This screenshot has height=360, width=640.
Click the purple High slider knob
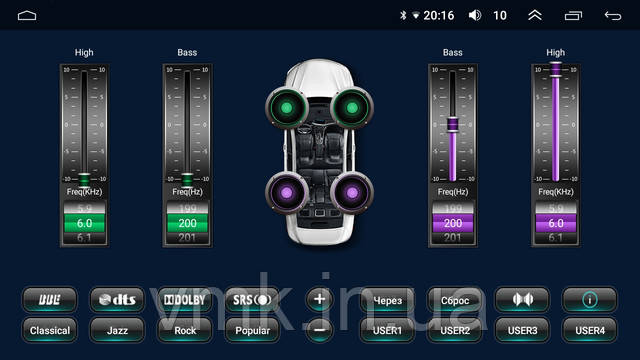point(556,69)
